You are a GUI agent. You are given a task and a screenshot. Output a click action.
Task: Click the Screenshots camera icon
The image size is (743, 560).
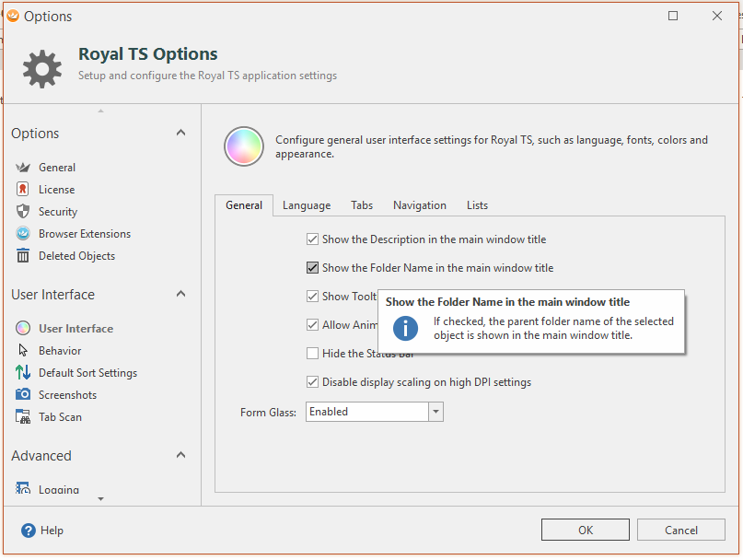click(x=23, y=395)
